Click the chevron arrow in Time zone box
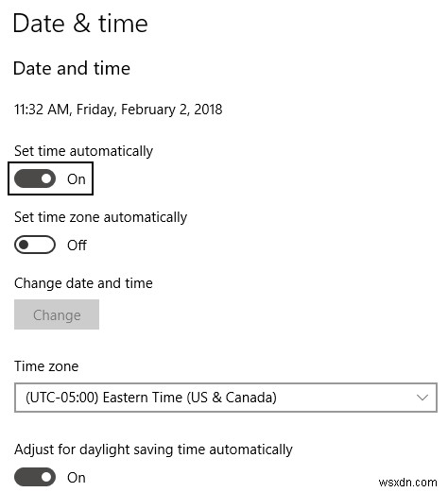 pos(422,398)
